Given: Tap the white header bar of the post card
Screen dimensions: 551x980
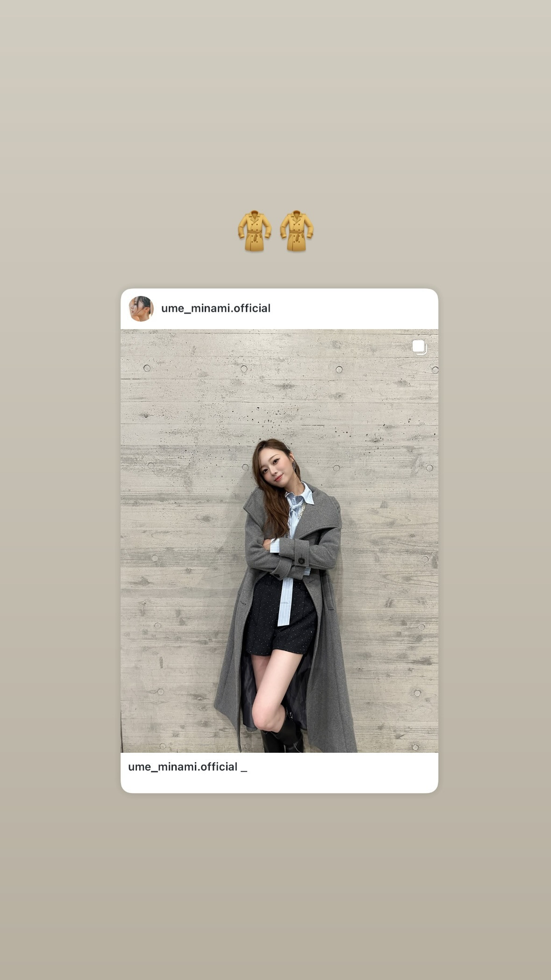Looking at the screenshot, I should [x=279, y=309].
